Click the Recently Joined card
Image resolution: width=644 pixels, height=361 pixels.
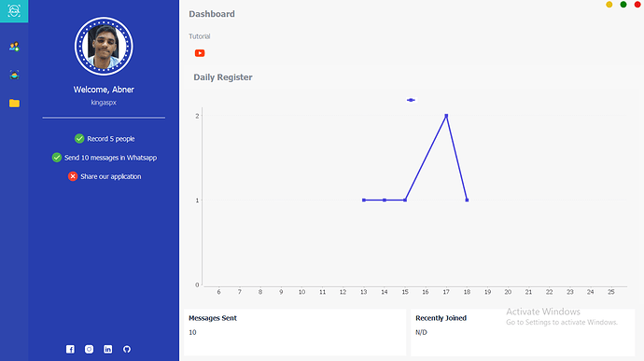[523, 332]
